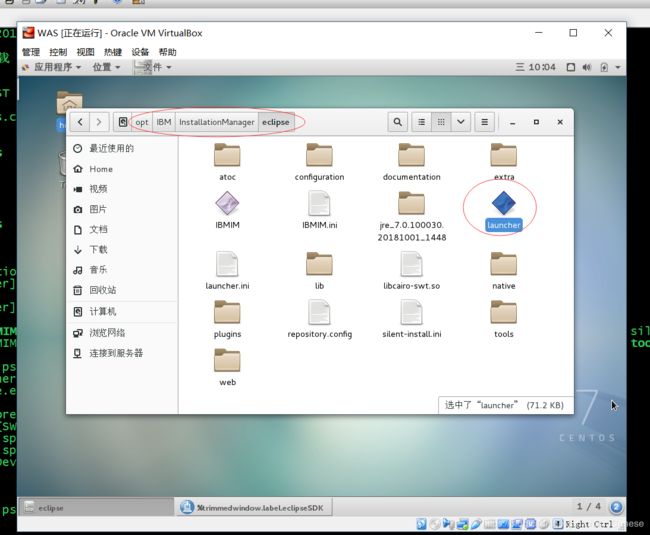Viewport: 650px width, 535px height.
Task: Expand the 应用程序 menu in GNOME panel
Action: (51, 67)
